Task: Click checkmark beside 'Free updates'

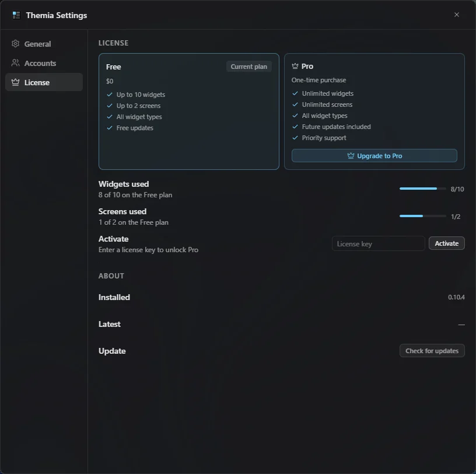Action: 110,128
